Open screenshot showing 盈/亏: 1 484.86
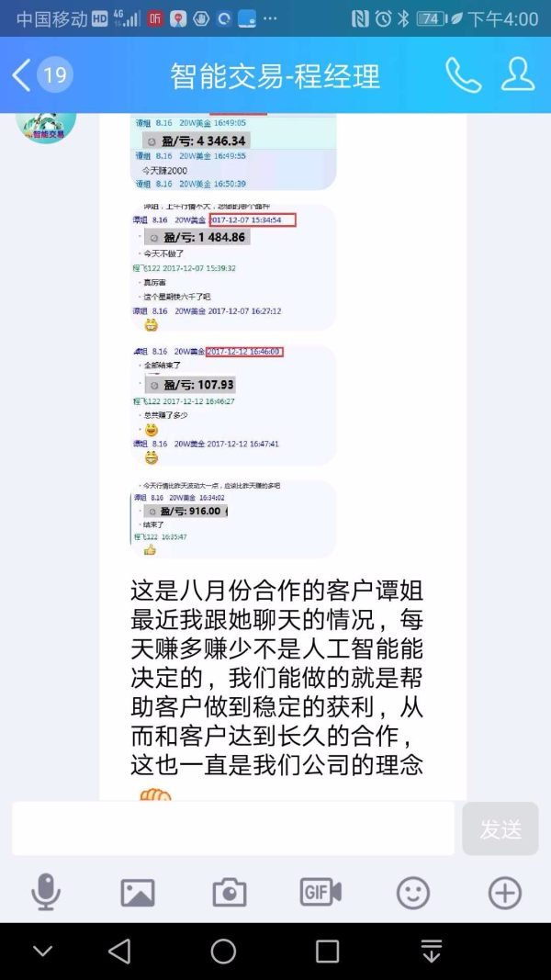The image size is (551, 980). 233,267
